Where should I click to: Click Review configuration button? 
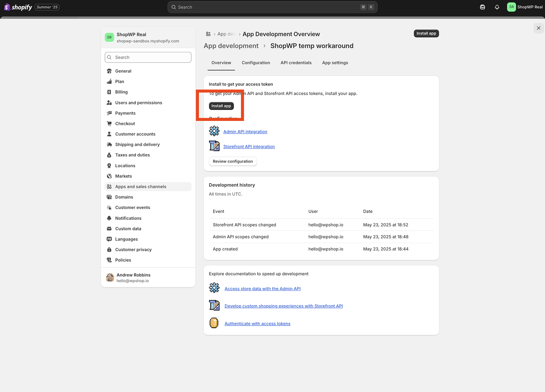click(x=233, y=161)
